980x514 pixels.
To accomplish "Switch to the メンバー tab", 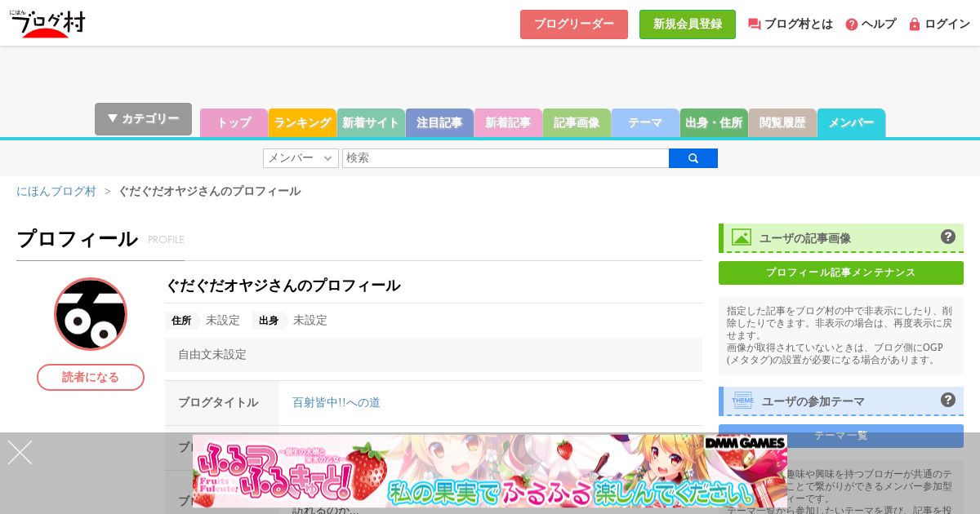I will point(851,123).
